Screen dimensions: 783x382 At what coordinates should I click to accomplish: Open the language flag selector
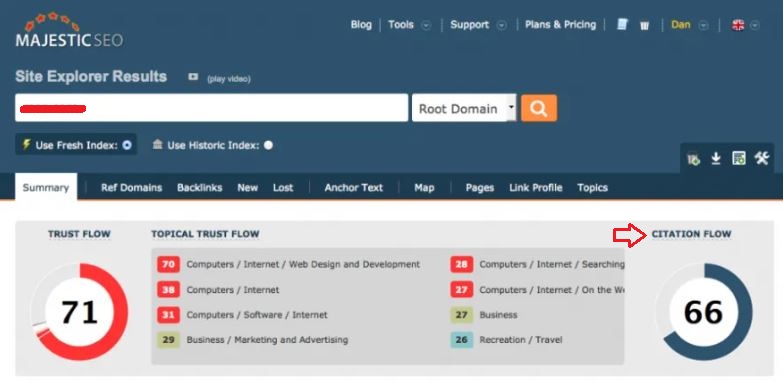[x=745, y=25]
